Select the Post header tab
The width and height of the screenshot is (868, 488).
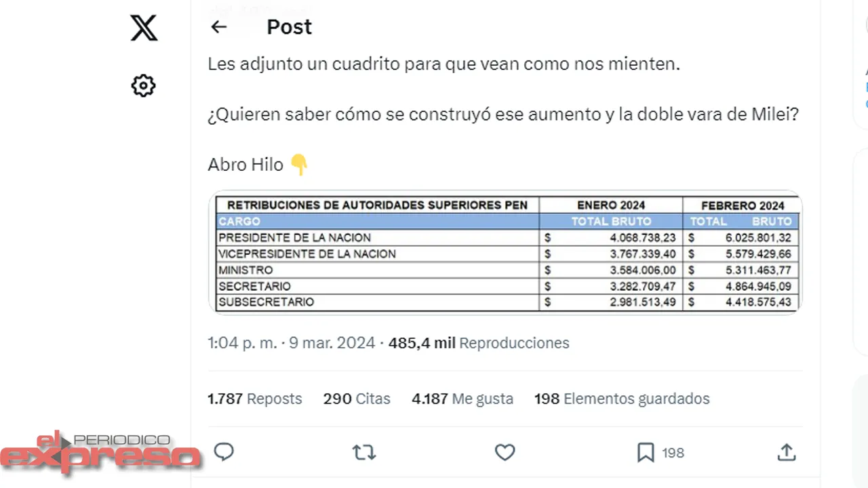click(289, 26)
